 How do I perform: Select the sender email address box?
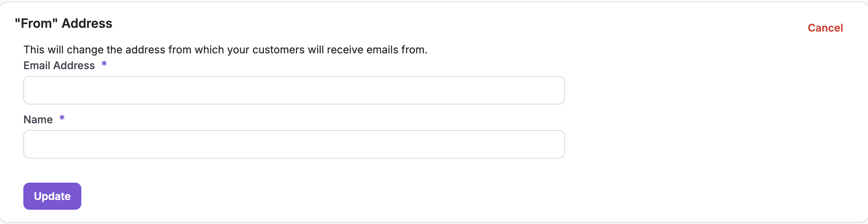[294, 90]
